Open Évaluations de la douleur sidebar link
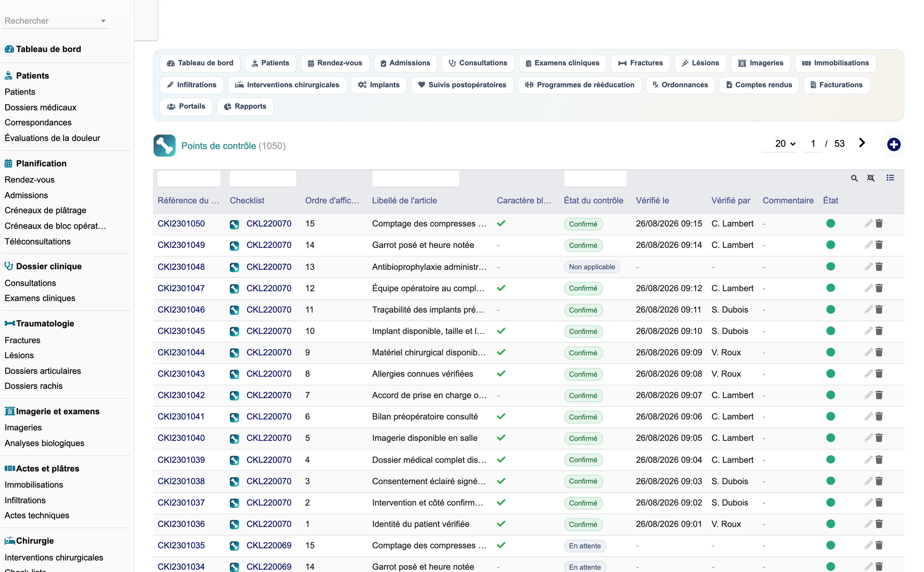This screenshot has width=924, height=572. click(x=52, y=138)
